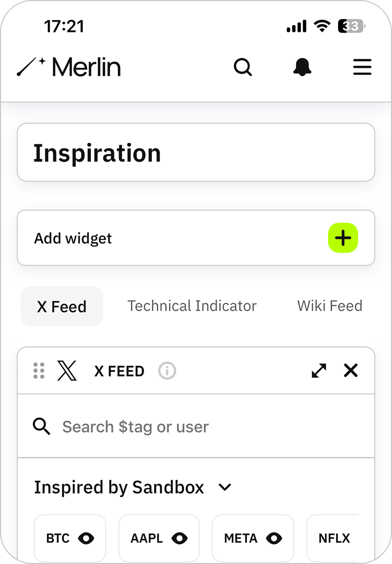Click the green plus add widget button
Viewport: 392px width, 564px height.
pos(343,238)
